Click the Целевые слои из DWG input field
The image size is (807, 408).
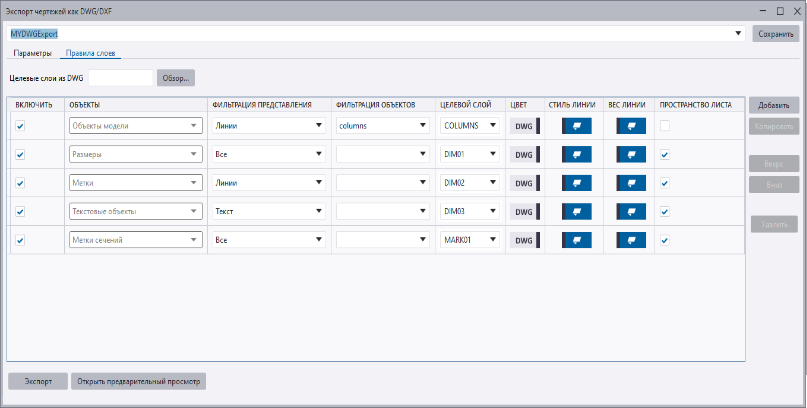pyautogui.click(x=121, y=77)
